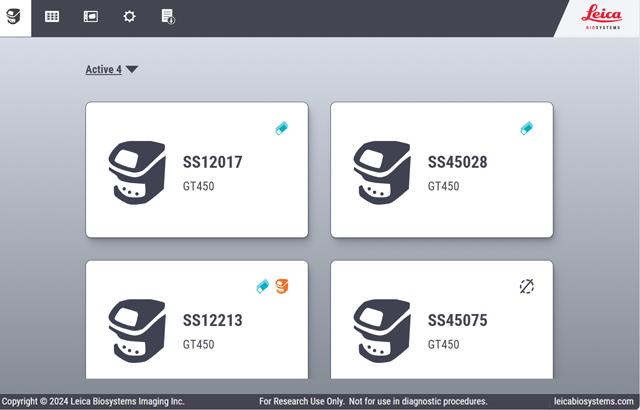Click the teal slide icon on SS12213
The image size is (640, 410).
coord(262,286)
